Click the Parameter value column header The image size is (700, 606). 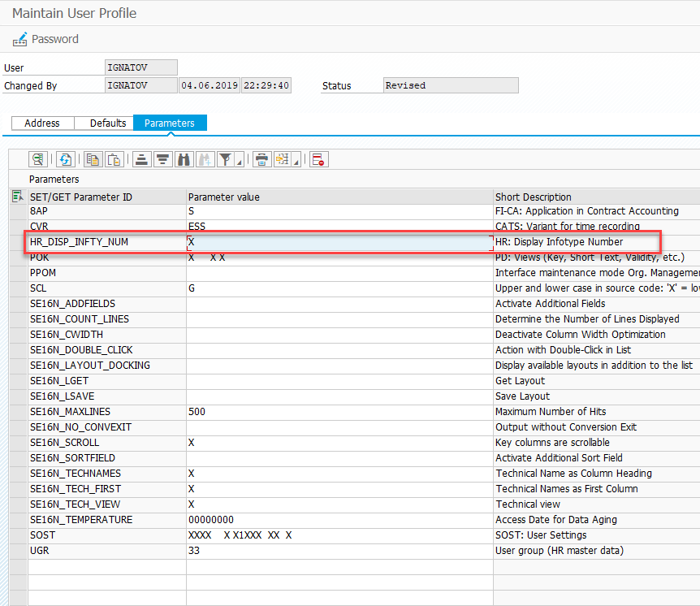[339, 197]
